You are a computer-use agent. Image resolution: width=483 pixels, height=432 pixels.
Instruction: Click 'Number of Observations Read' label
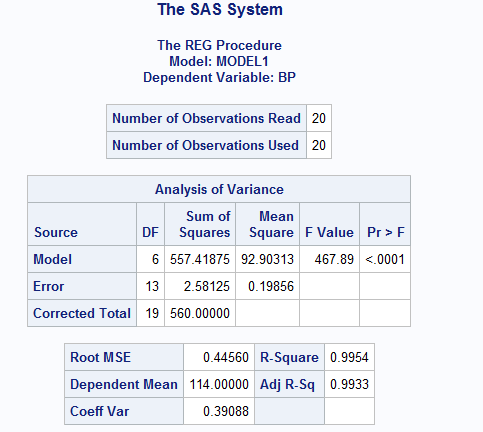(x=206, y=118)
